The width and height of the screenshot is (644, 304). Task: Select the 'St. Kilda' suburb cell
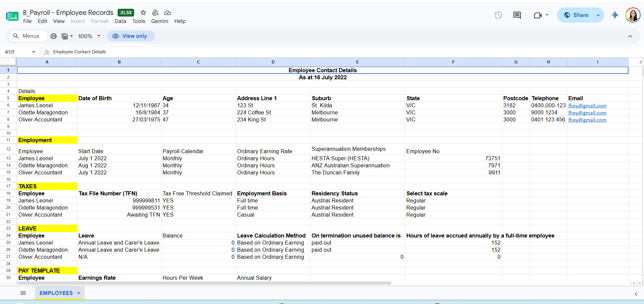click(x=357, y=105)
